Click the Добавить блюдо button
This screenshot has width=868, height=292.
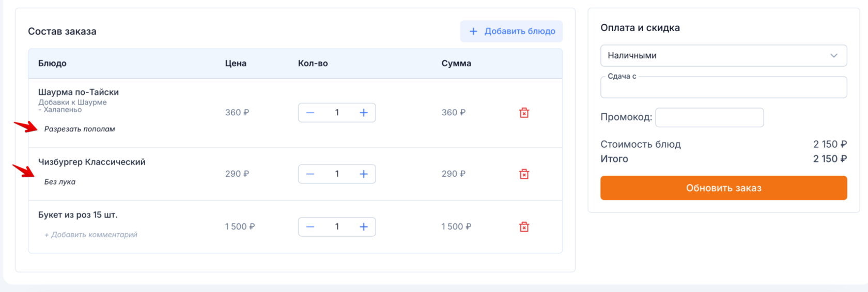point(512,32)
